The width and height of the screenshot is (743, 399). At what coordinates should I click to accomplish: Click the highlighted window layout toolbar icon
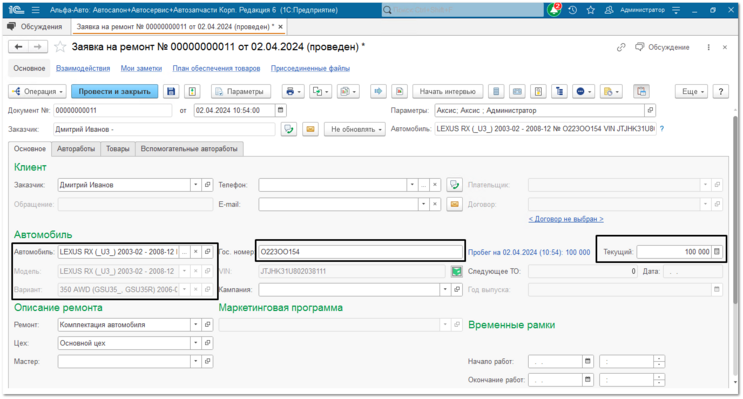click(x=642, y=91)
